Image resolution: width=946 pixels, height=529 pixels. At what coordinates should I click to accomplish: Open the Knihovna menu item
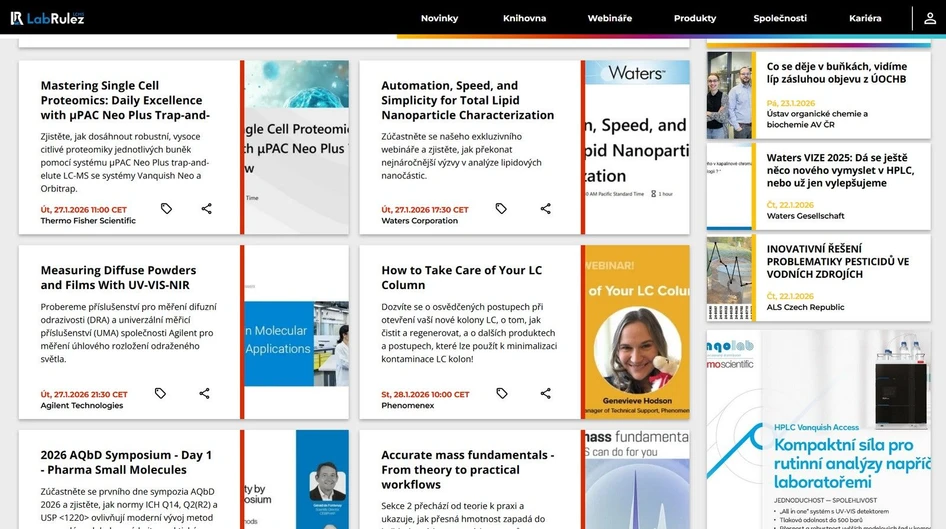tap(524, 18)
